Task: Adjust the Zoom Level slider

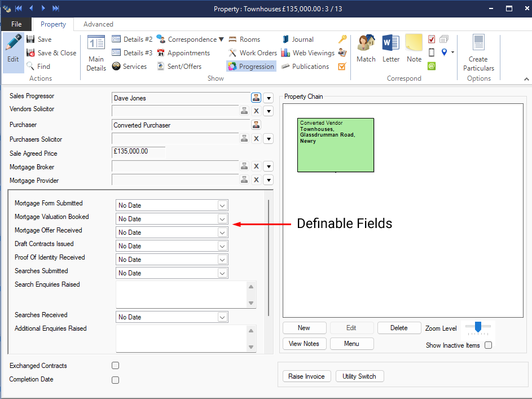Action: pos(478,327)
